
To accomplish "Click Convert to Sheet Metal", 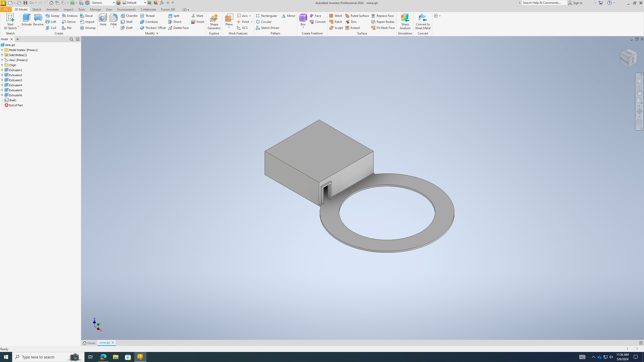I will (423, 22).
